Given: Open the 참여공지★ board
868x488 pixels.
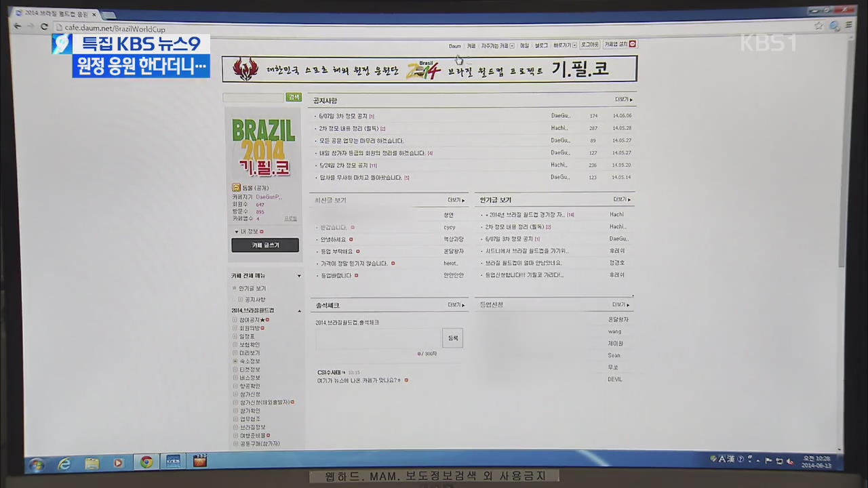Looking at the screenshot, I should 252,320.
